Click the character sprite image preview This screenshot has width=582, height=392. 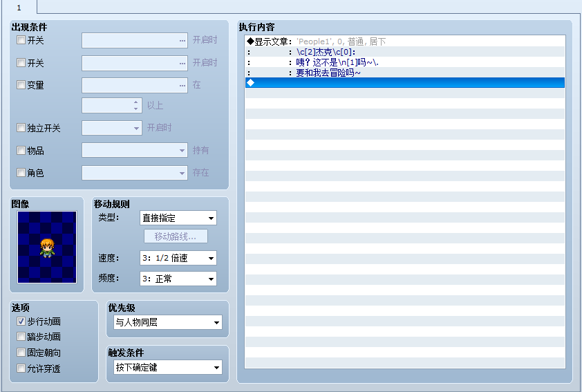(46, 247)
